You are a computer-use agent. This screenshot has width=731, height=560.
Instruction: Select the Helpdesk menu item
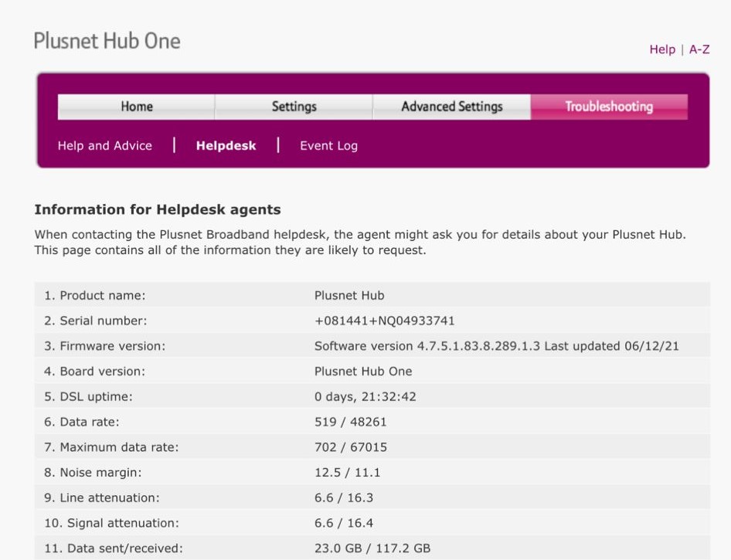pos(225,145)
